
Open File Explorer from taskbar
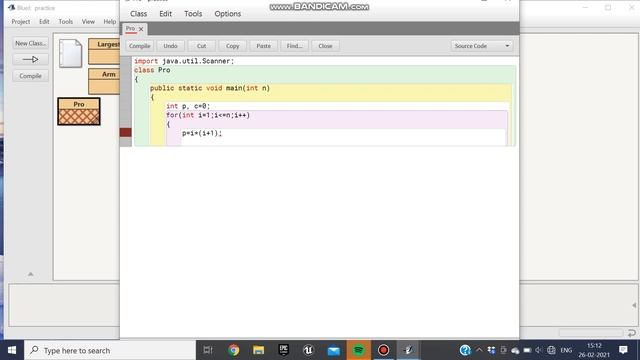(x=258, y=350)
